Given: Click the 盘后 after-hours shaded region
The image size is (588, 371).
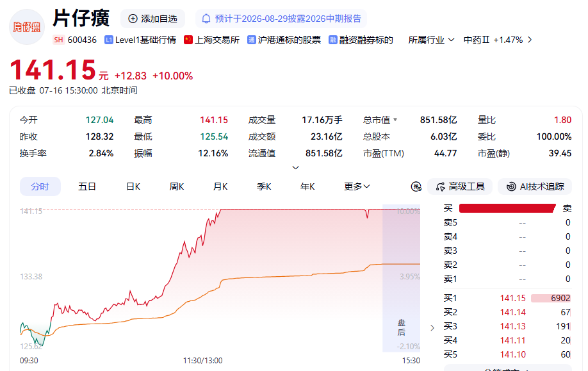Looking at the screenshot, I should (x=401, y=279).
